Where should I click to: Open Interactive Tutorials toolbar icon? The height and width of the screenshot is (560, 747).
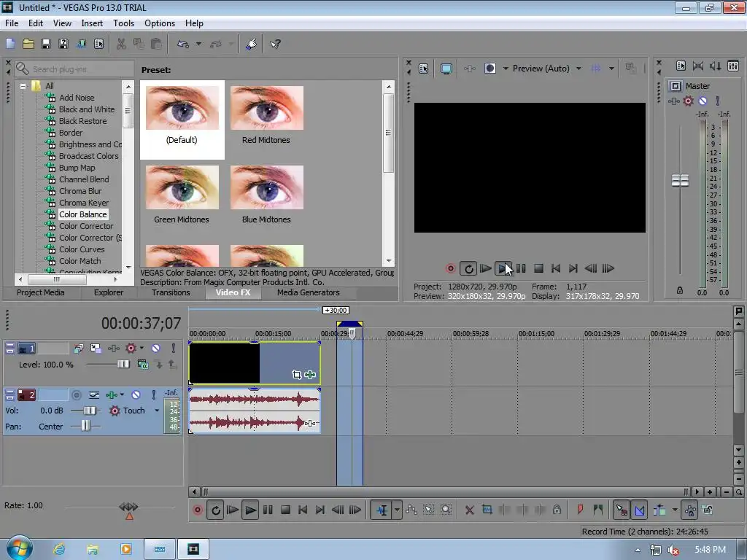[252, 44]
